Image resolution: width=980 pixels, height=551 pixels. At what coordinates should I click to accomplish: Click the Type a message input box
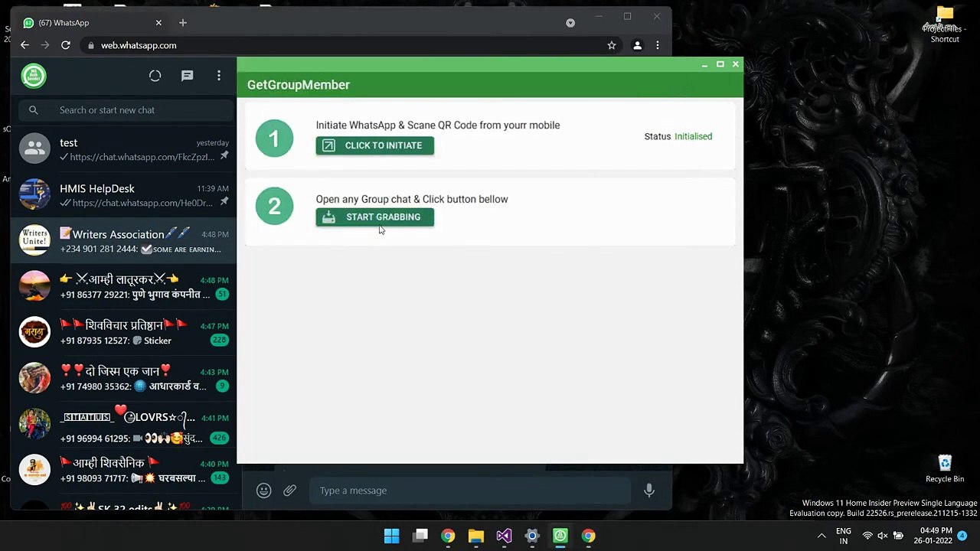click(x=469, y=491)
